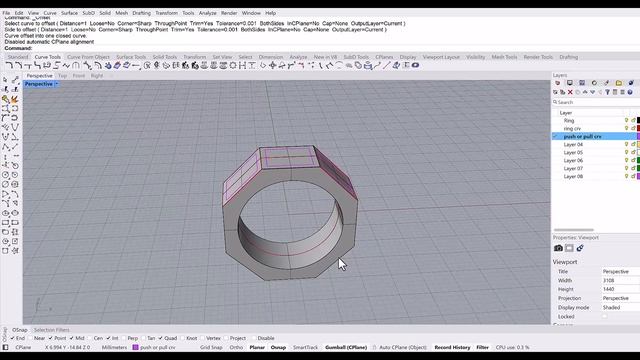Open the Analyze menu in menu bar
The image size is (640, 360).
pyautogui.click(x=207, y=13)
